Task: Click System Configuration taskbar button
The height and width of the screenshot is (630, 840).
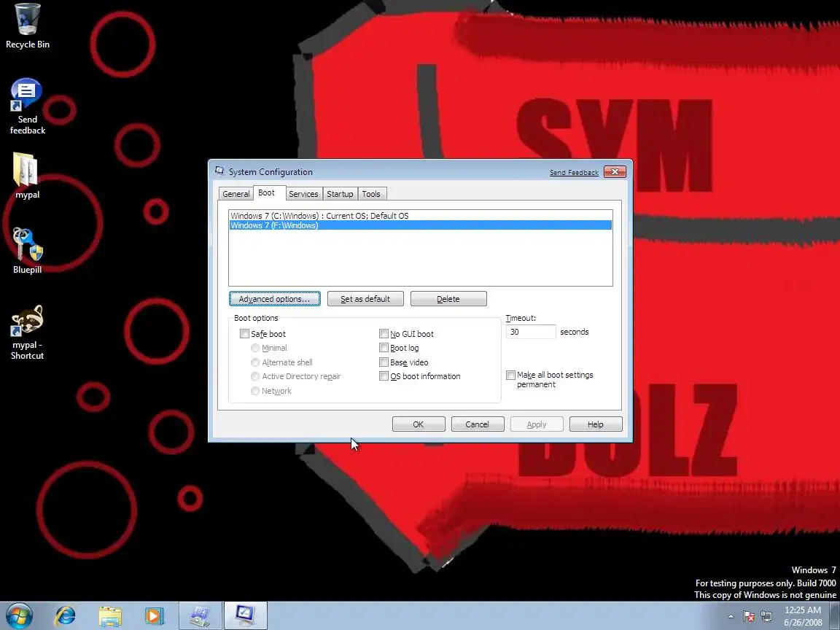Action: pos(245,616)
